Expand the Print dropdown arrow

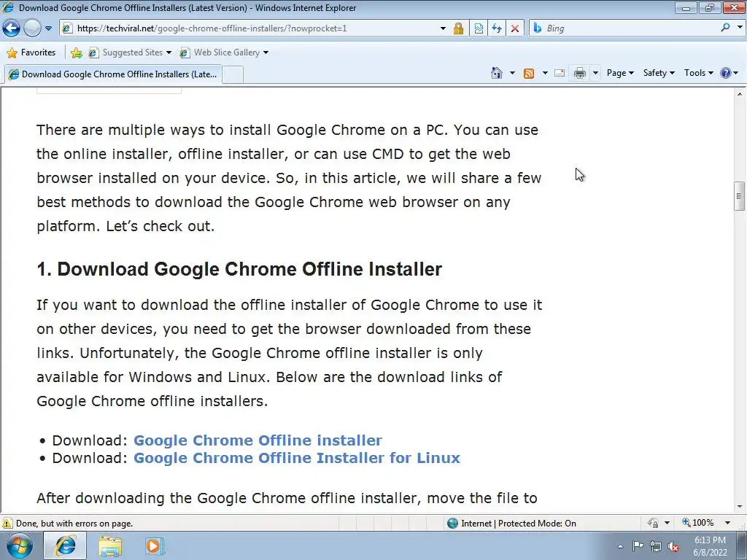tap(595, 73)
